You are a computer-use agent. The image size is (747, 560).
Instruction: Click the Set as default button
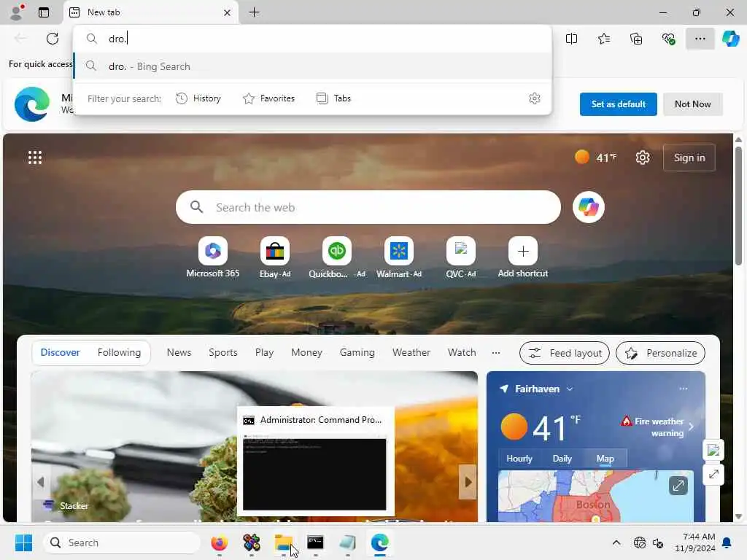619,104
